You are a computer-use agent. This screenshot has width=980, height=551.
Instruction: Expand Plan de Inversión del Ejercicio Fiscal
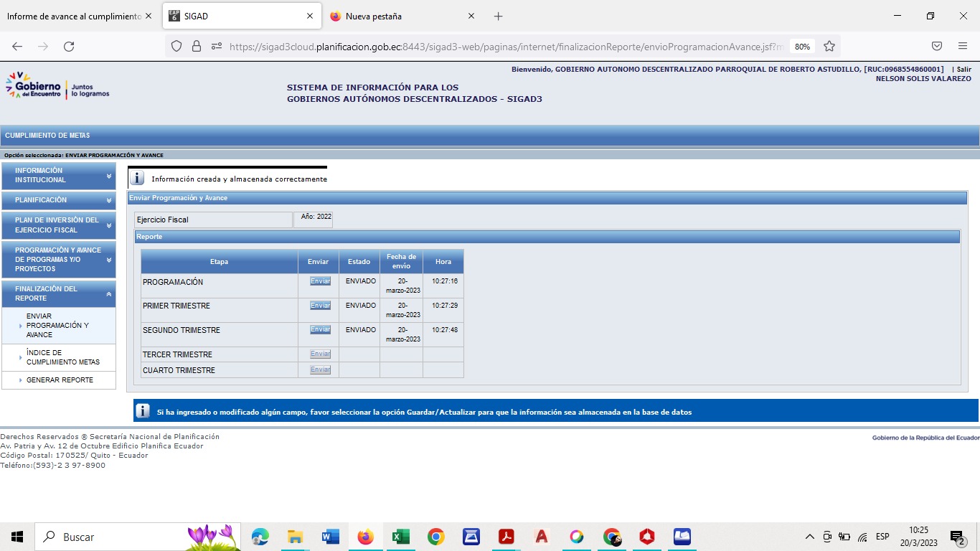(58, 225)
